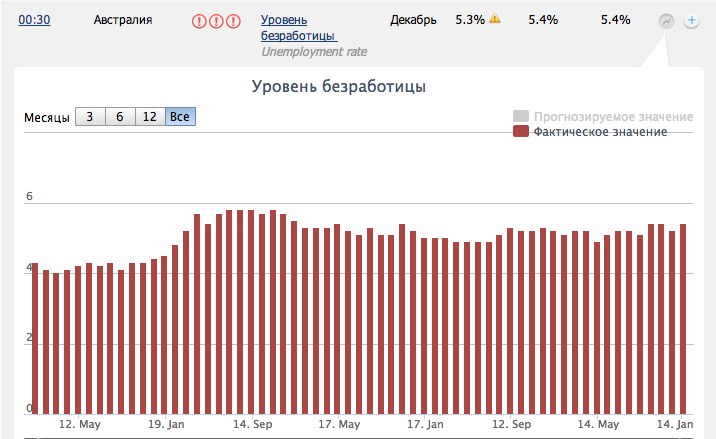Toggle Фактическое значение legend series
Viewport: 716px width, 439px height.
tap(590, 132)
